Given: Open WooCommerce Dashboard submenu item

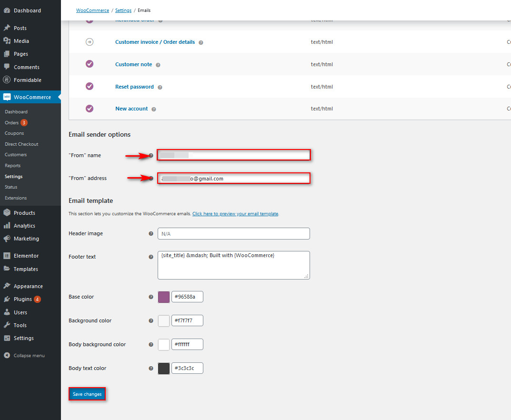Looking at the screenshot, I should pyautogui.click(x=16, y=112).
